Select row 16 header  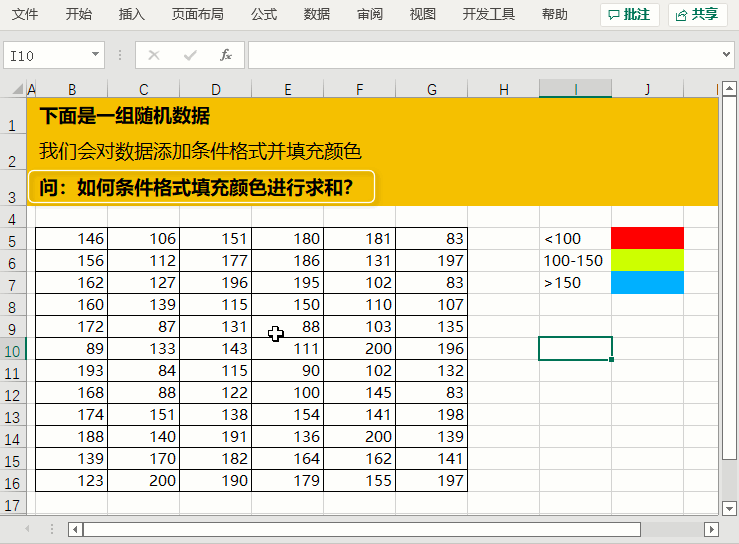click(12, 483)
